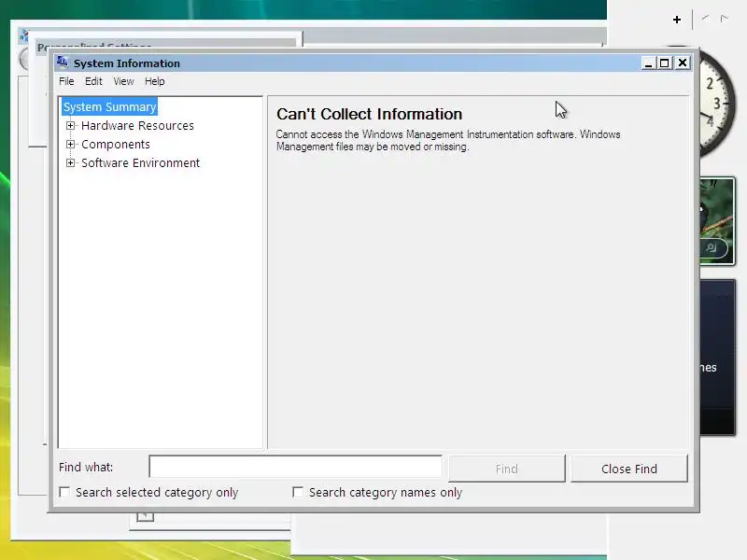
Task: Select the Components category
Action: (116, 145)
